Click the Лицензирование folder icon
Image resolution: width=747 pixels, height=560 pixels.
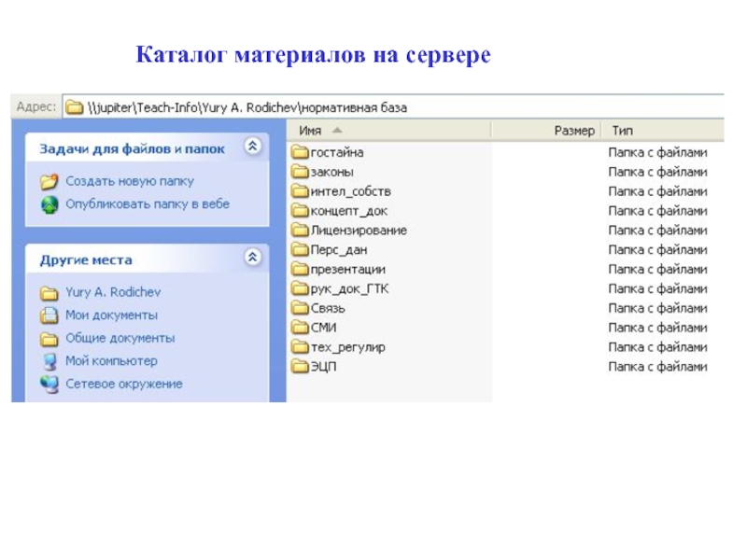tap(300, 230)
